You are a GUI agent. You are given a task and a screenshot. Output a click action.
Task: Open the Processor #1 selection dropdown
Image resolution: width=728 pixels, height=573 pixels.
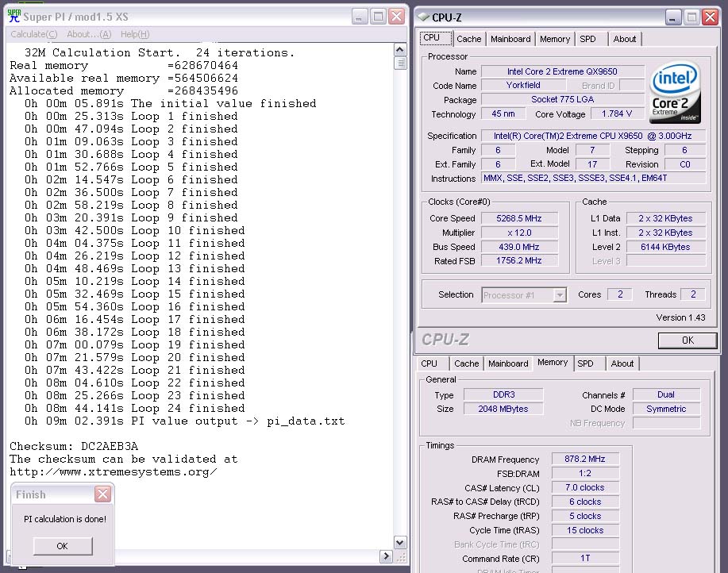point(524,295)
